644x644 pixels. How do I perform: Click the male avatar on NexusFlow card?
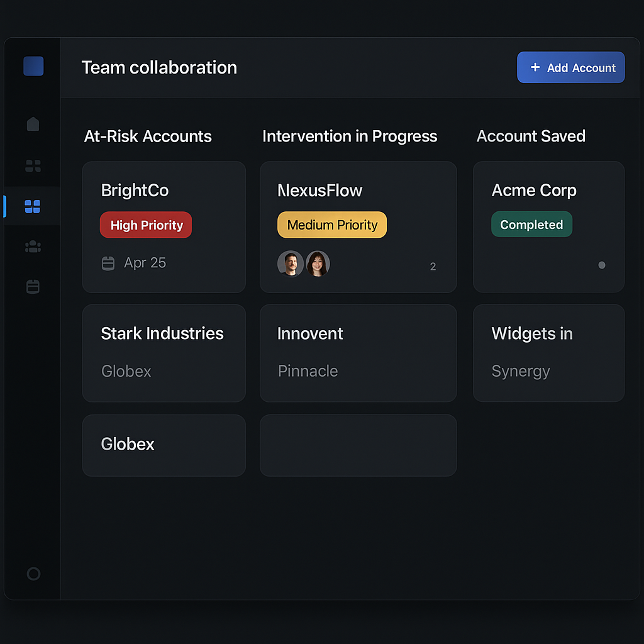291,264
